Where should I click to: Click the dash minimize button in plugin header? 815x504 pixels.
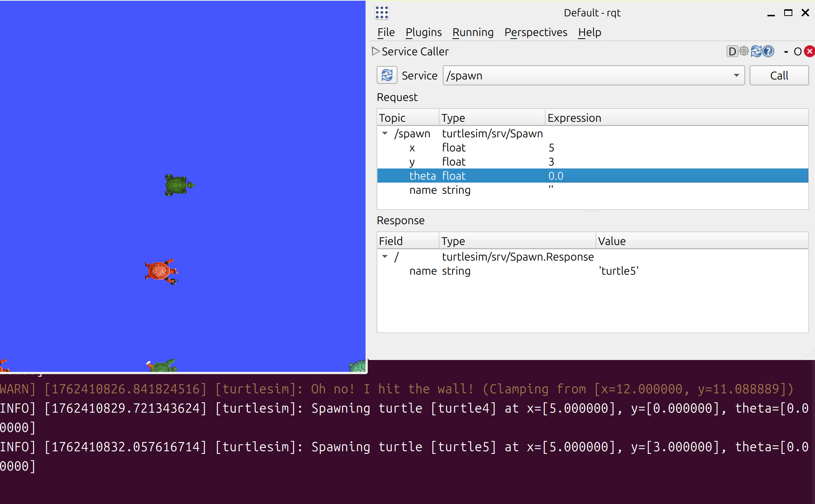[x=786, y=52]
